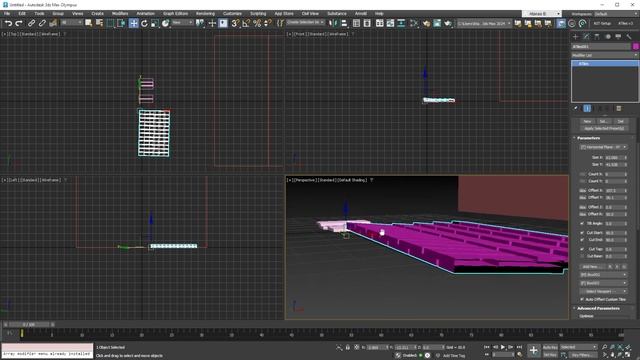640x360 pixels.
Task: Toggle the Cut End checkbox
Action: click(582, 240)
